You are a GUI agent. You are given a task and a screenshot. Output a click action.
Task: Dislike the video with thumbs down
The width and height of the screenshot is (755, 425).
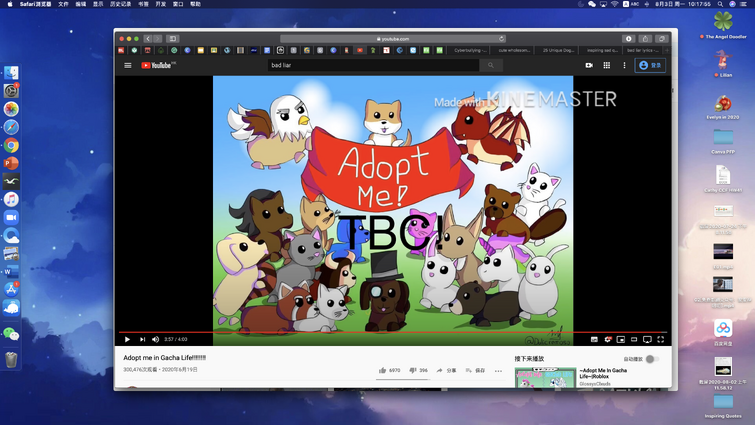pos(418,371)
